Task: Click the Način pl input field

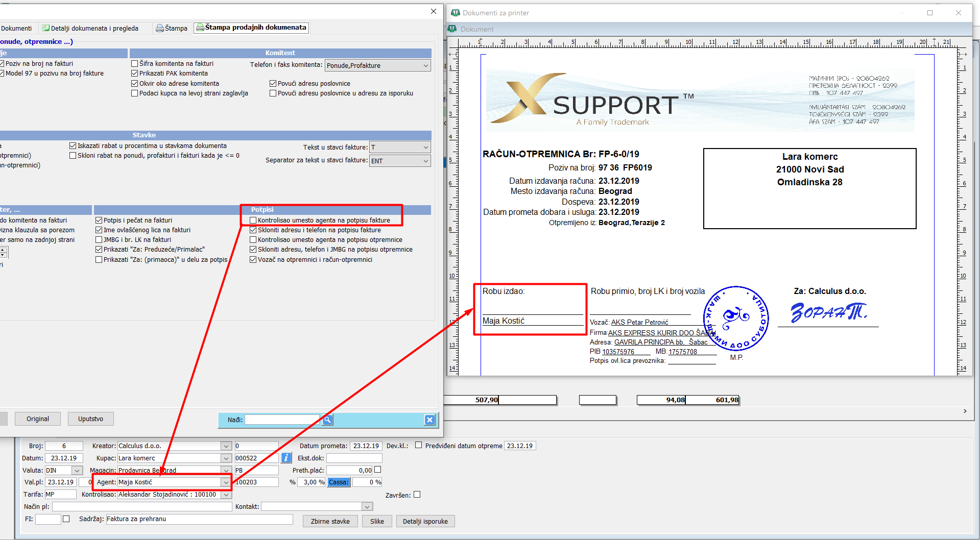Action: pyautogui.click(x=142, y=507)
